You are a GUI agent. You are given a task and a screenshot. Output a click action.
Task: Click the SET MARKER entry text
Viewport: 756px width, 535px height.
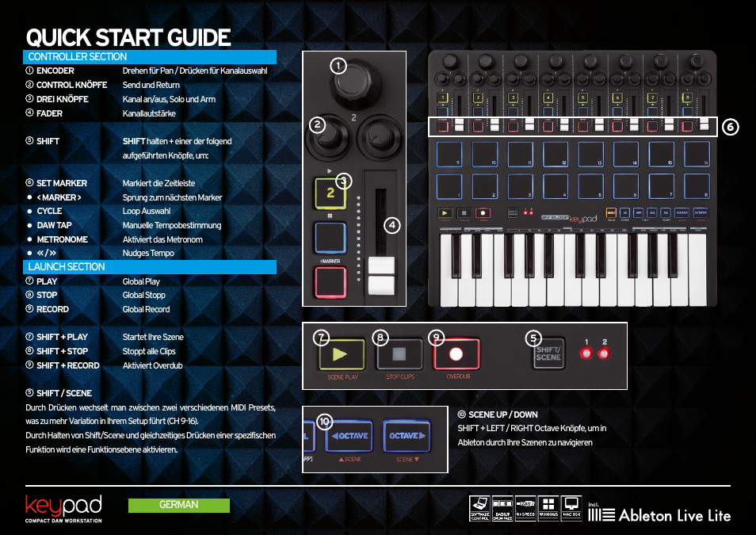62,183
